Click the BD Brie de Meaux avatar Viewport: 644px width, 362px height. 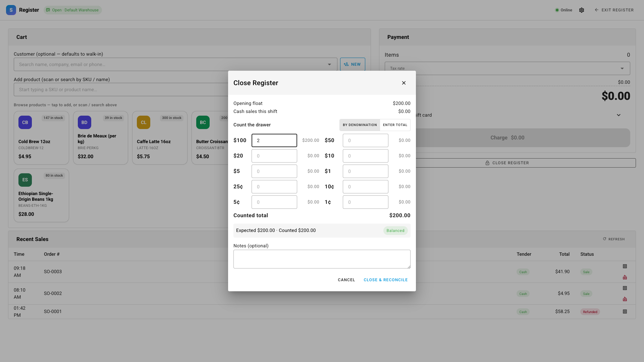tap(85, 122)
